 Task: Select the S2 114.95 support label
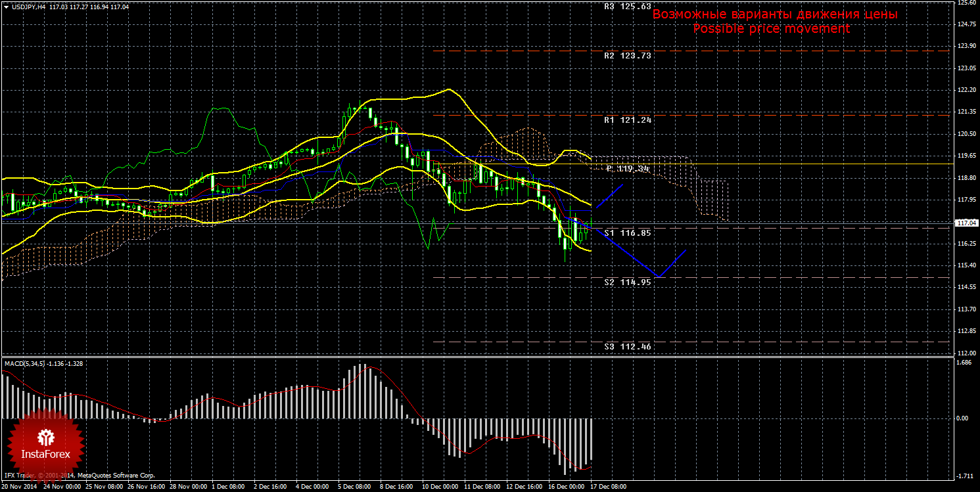coord(627,282)
